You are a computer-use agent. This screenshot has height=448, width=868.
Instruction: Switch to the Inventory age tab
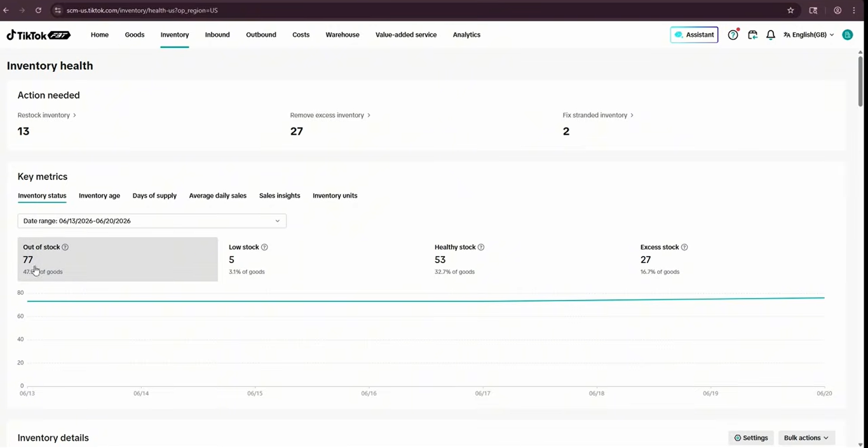[x=99, y=196]
